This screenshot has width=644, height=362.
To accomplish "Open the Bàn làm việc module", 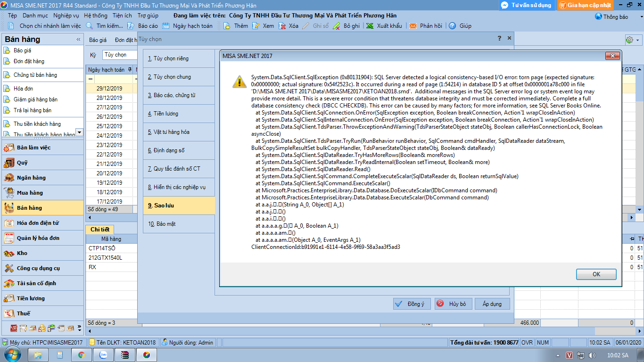I will pos(43,148).
